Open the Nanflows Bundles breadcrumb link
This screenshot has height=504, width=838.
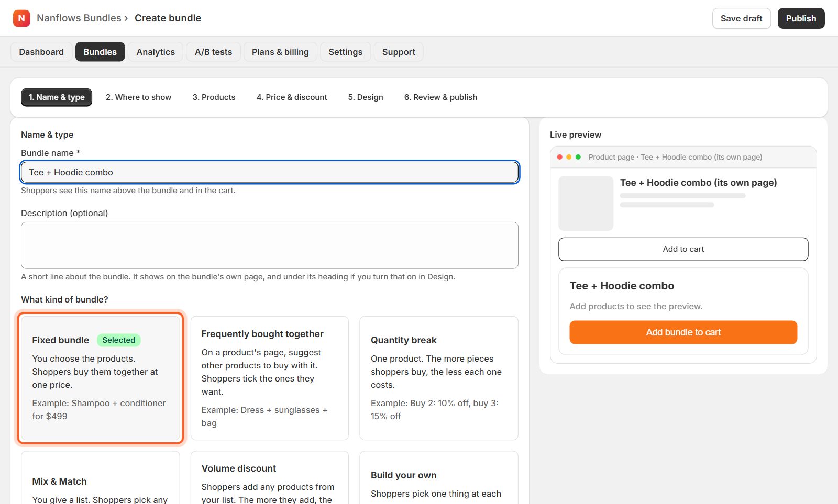pos(79,18)
